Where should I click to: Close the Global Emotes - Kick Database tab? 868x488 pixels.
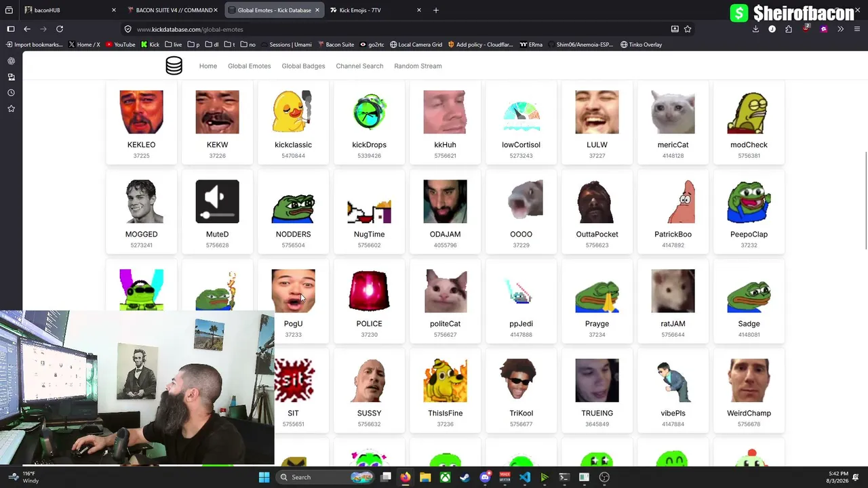pos(317,10)
